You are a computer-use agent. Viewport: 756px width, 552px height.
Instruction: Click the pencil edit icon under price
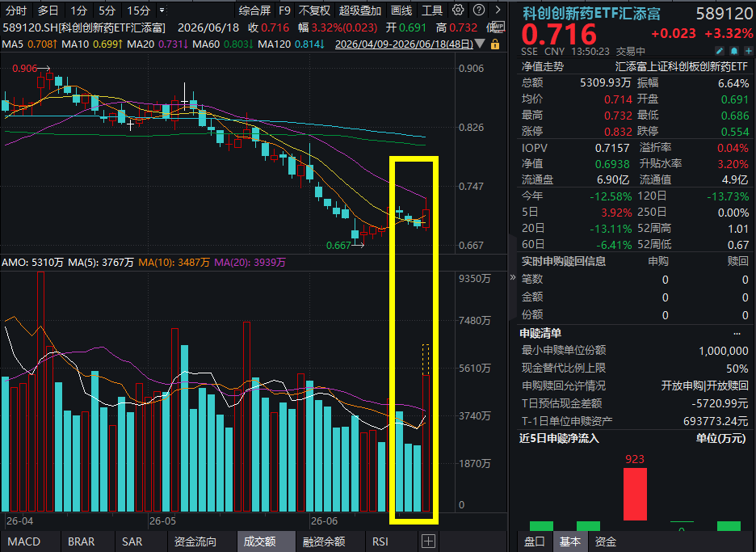tap(720, 51)
